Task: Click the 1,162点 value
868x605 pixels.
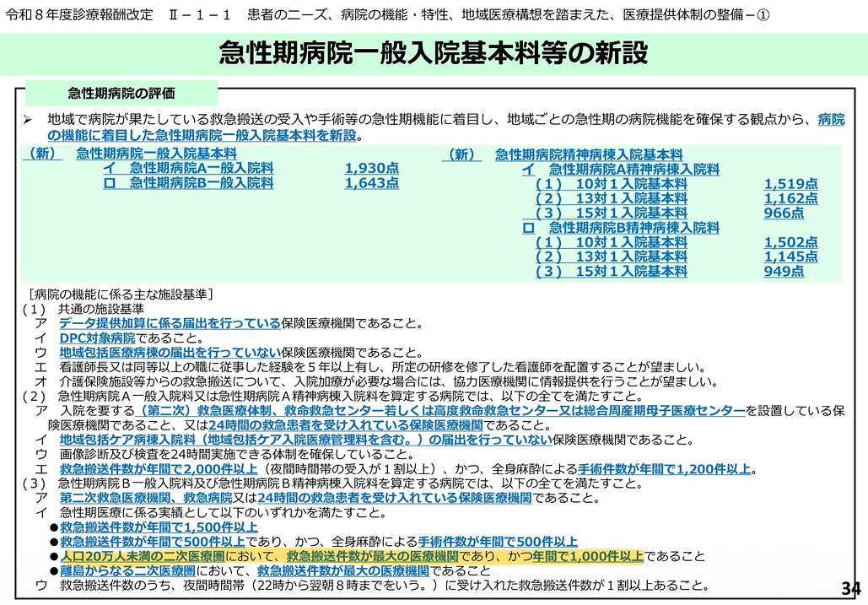Action: 790,198
